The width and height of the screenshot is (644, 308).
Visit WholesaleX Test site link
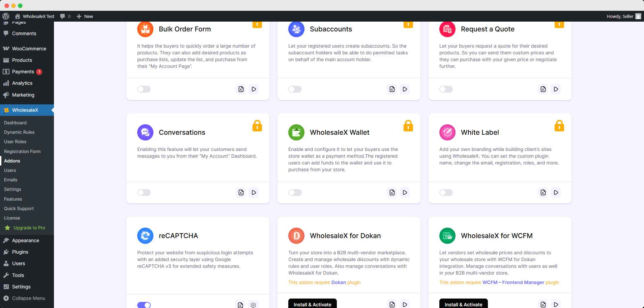tap(35, 16)
